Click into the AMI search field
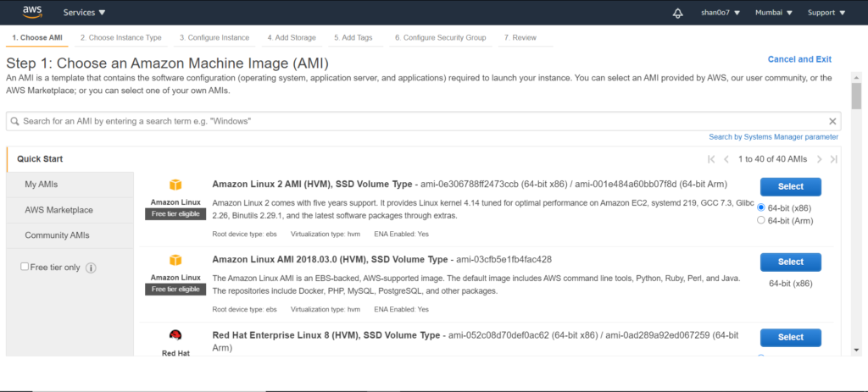 424,121
